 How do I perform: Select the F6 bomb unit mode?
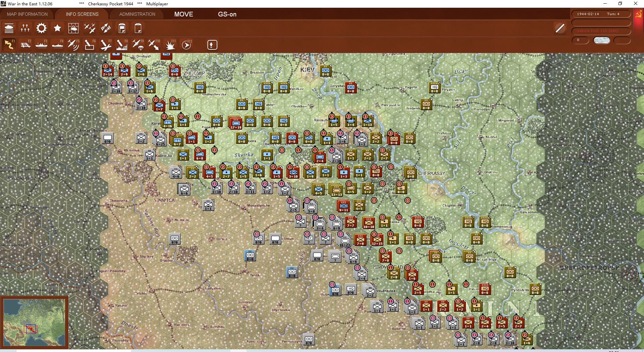point(90,45)
